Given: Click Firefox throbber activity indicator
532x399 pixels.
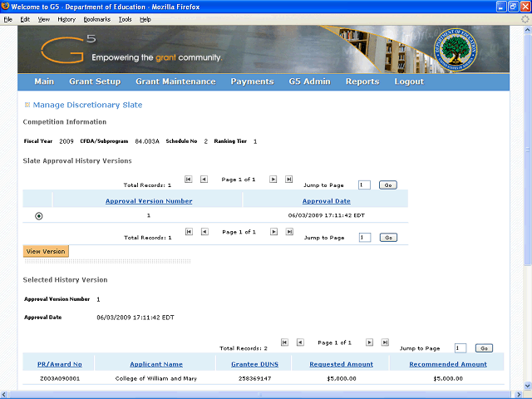Looking at the screenshot, I should (x=525, y=19).
